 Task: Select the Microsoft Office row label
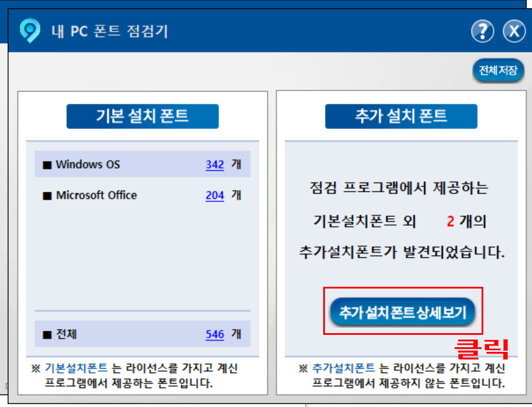(x=96, y=195)
